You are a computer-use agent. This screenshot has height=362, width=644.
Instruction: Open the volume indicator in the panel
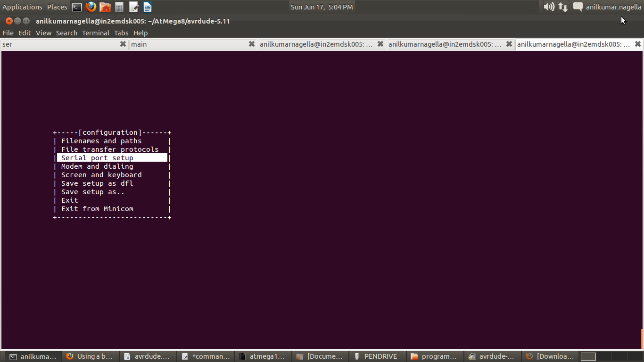tap(549, 7)
